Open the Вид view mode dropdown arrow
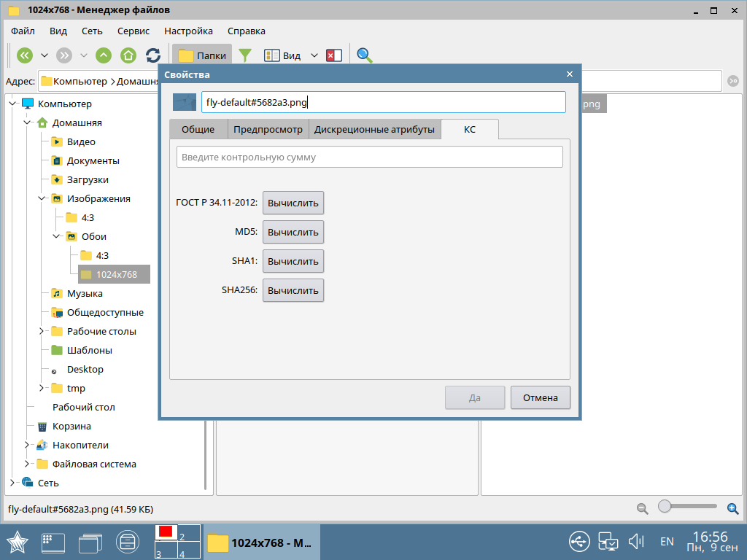This screenshot has height=560, width=747. click(x=314, y=55)
